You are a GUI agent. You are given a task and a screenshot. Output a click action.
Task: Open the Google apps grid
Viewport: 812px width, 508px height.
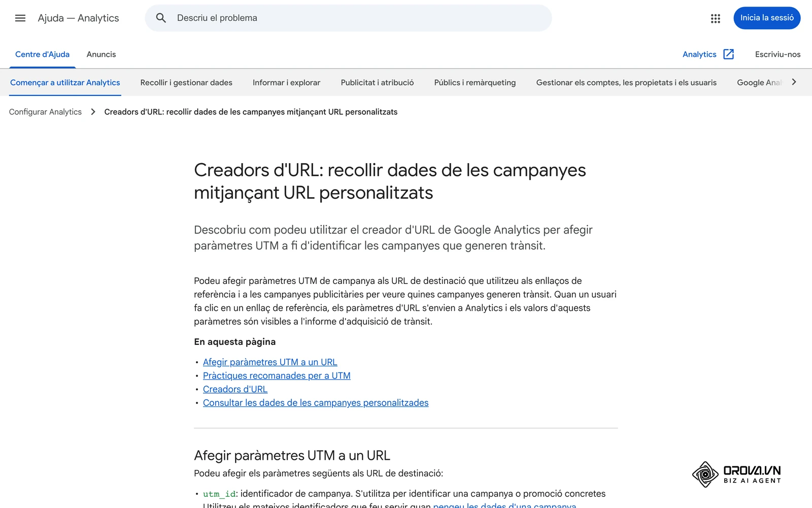[x=716, y=18]
